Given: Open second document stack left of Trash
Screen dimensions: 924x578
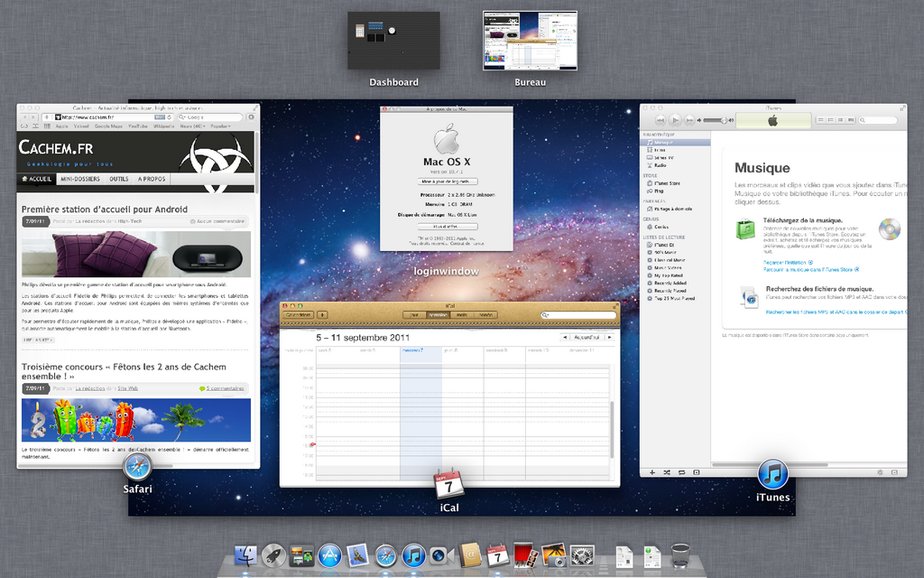Looking at the screenshot, I should coord(652,556).
